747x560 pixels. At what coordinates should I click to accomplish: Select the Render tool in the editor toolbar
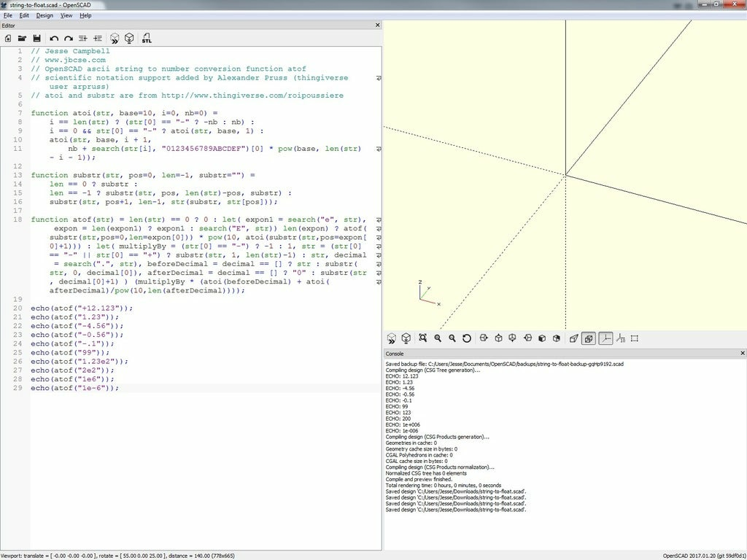pyautogui.click(x=128, y=38)
